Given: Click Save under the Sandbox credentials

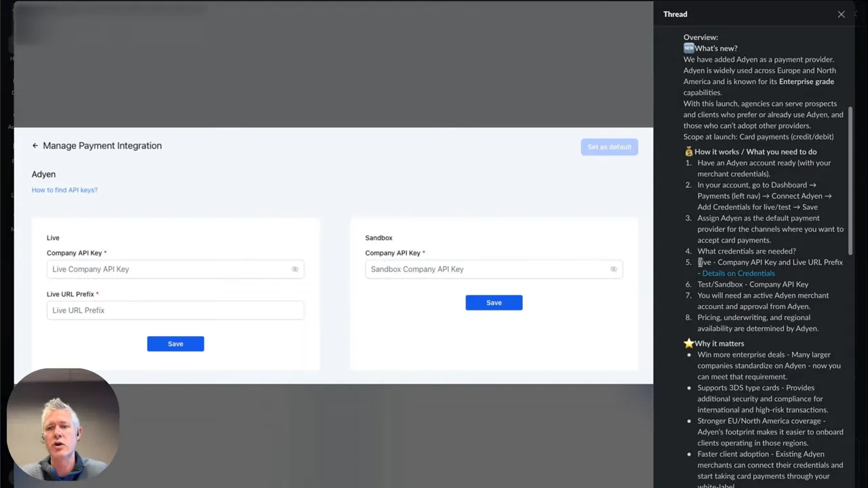Looking at the screenshot, I should point(494,302).
